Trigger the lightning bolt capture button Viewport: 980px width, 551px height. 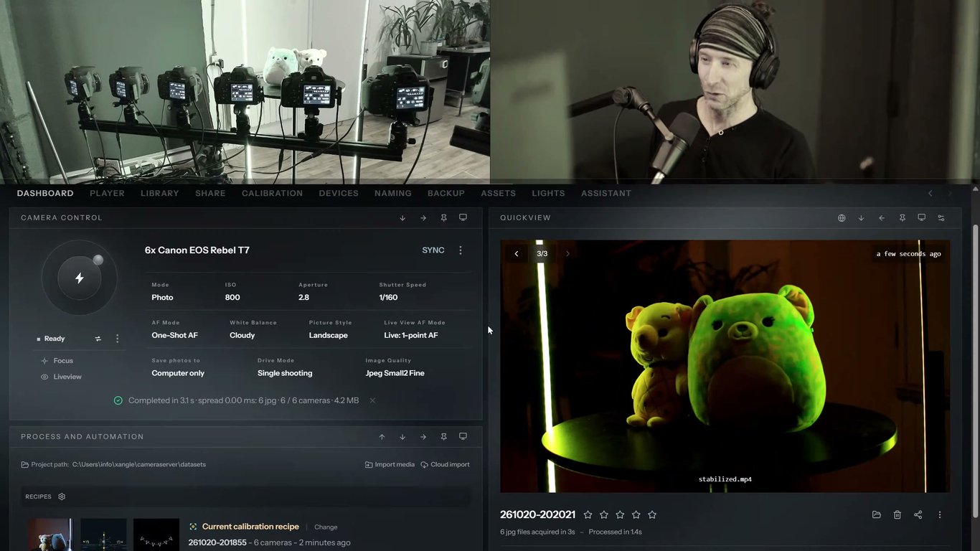tap(79, 278)
